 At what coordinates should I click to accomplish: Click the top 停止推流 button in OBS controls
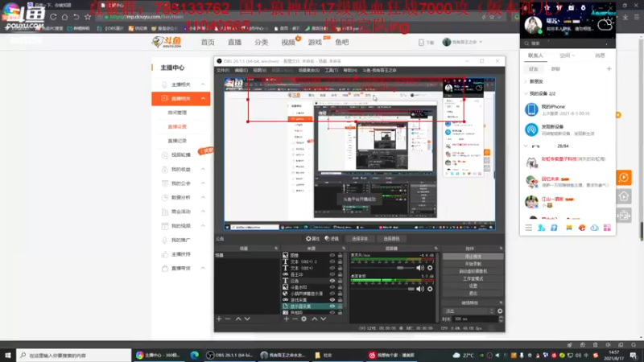[473, 257]
